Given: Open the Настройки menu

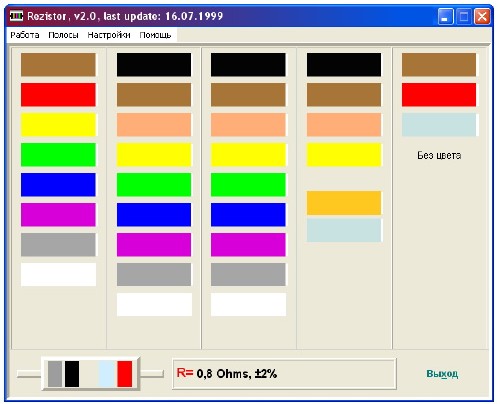Looking at the screenshot, I should click(x=109, y=35).
